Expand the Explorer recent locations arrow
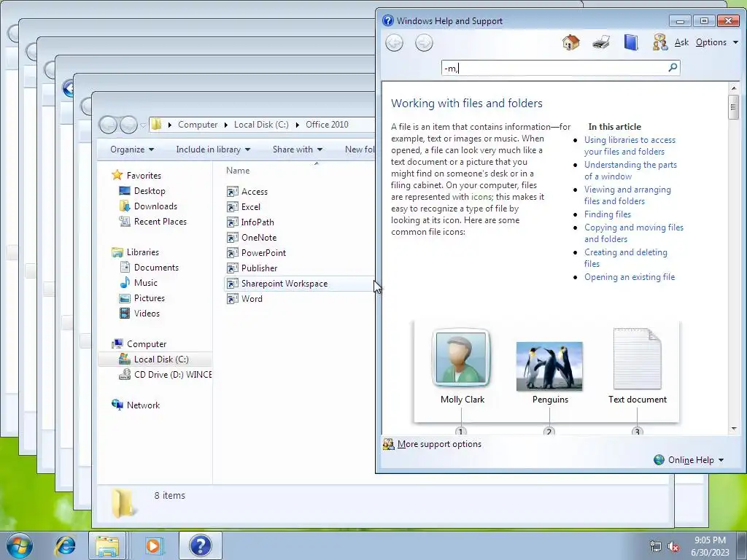 point(143,125)
